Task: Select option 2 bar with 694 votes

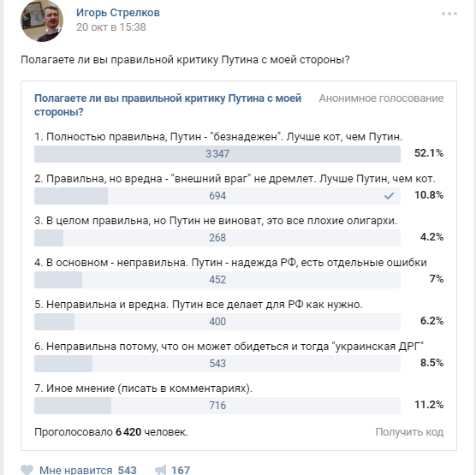Action: click(217, 196)
